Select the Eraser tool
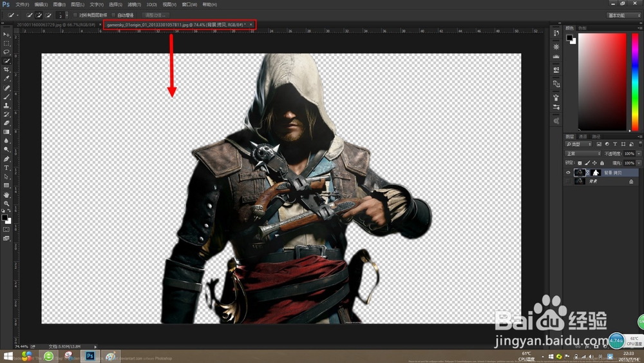Viewport: 644px width, 363px height. click(6, 123)
